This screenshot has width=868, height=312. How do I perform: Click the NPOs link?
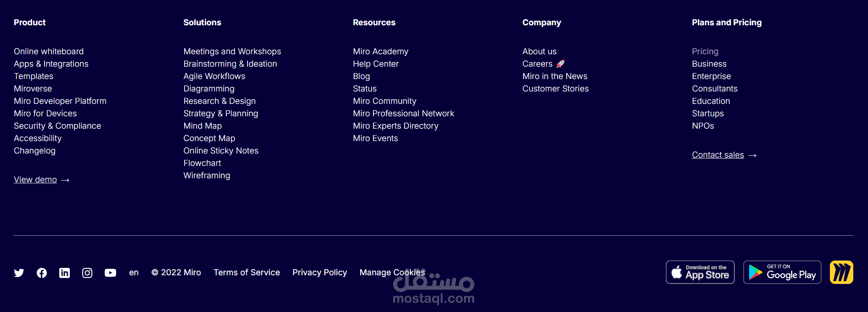703,126
